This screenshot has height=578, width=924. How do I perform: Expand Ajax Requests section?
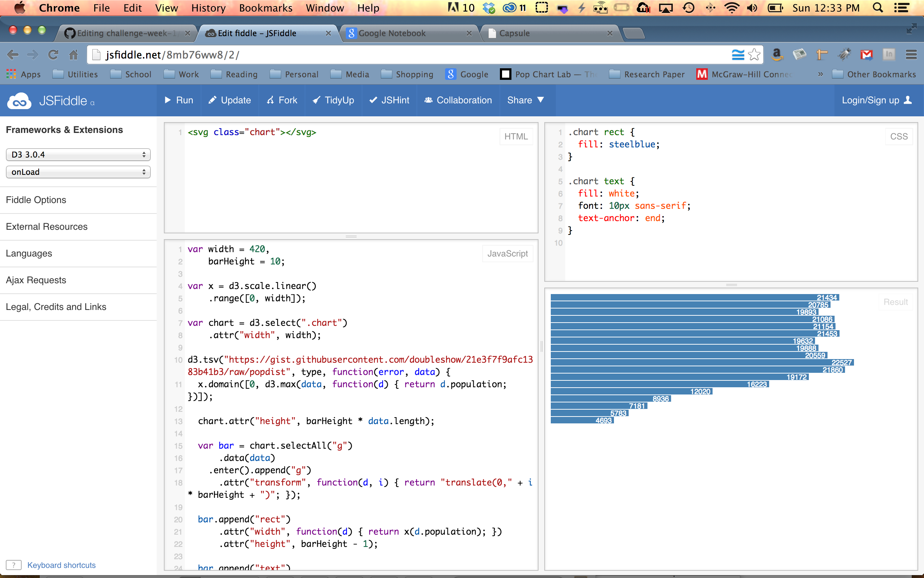coord(78,280)
